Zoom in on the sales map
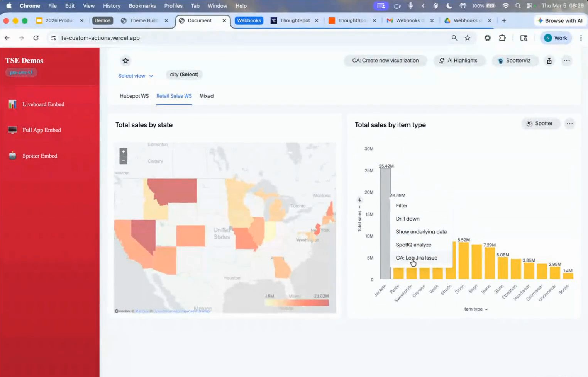The width and height of the screenshot is (588, 377). 123,152
